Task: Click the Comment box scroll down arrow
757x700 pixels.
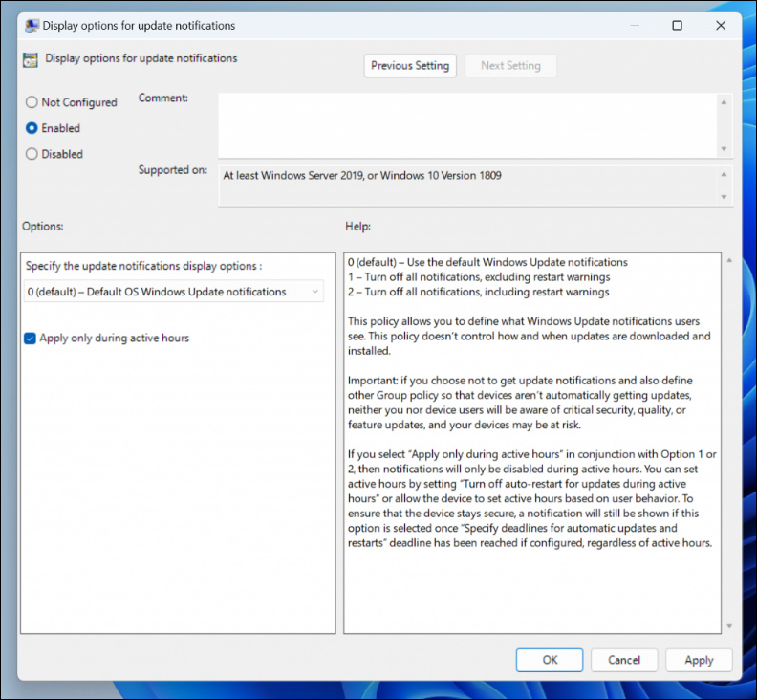Action: (724, 149)
